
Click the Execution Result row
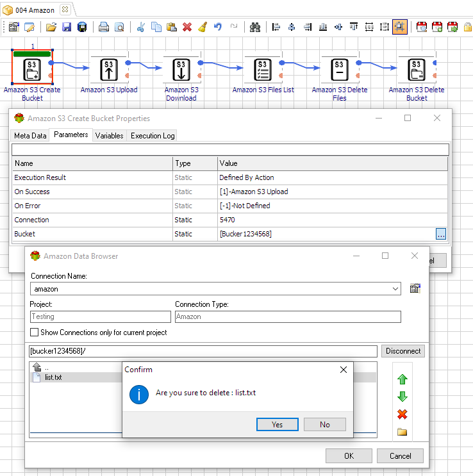(x=230, y=177)
